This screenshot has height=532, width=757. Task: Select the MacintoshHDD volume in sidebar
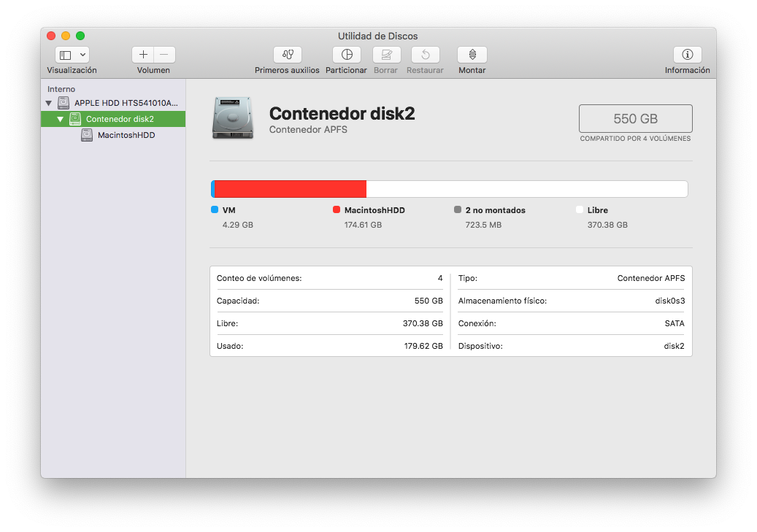pyautogui.click(x=126, y=135)
